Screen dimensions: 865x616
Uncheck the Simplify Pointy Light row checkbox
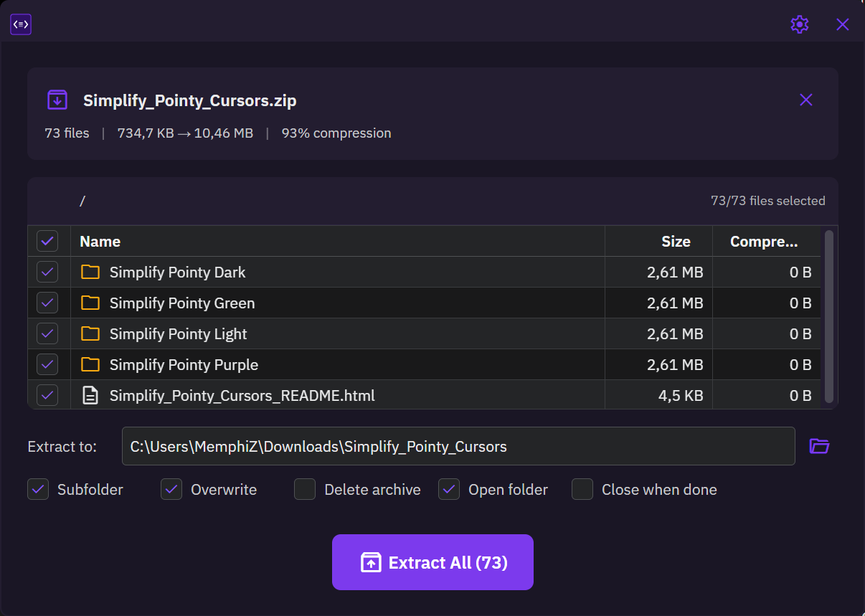(x=47, y=333)
